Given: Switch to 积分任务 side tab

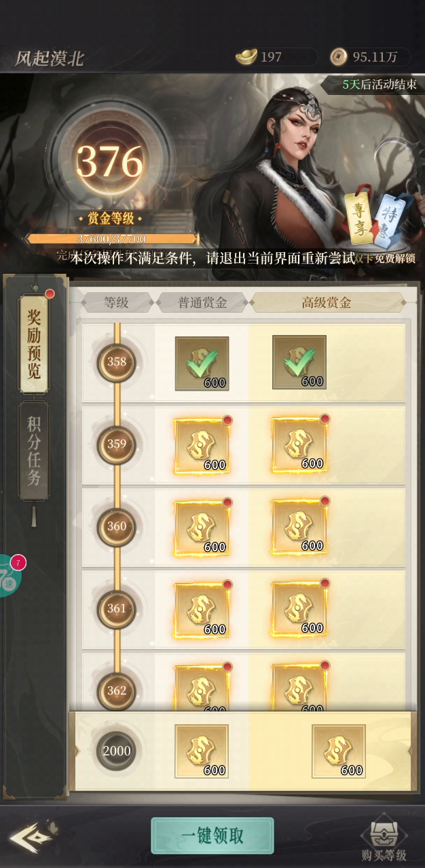Looking at the screenshot, I should [34, 451].
